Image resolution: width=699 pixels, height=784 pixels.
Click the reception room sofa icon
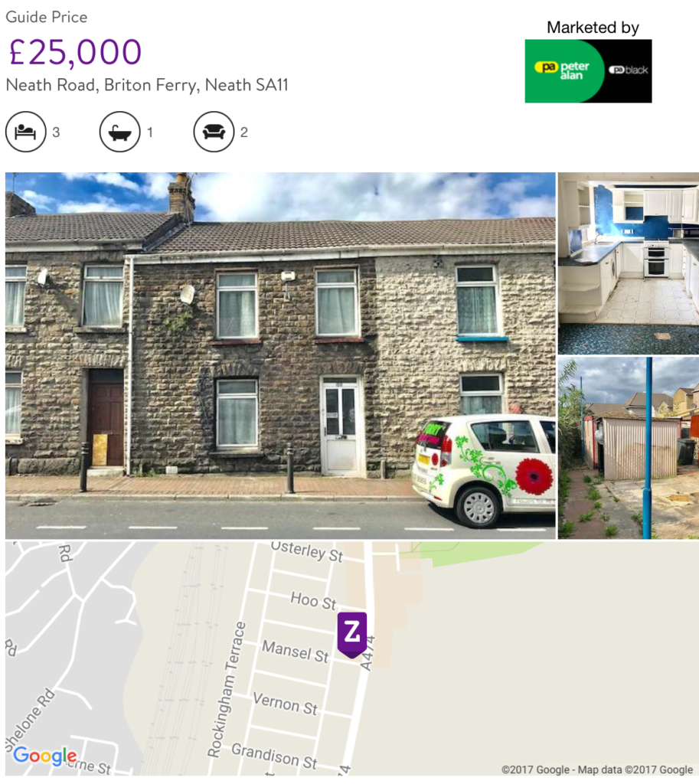[x=214, y=132]
